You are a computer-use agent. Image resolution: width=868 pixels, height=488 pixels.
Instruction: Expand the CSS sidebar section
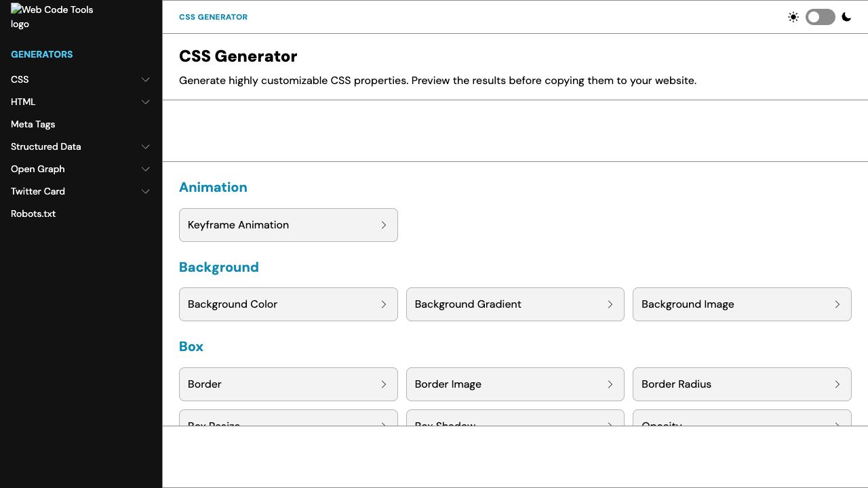tap(145, 79)
